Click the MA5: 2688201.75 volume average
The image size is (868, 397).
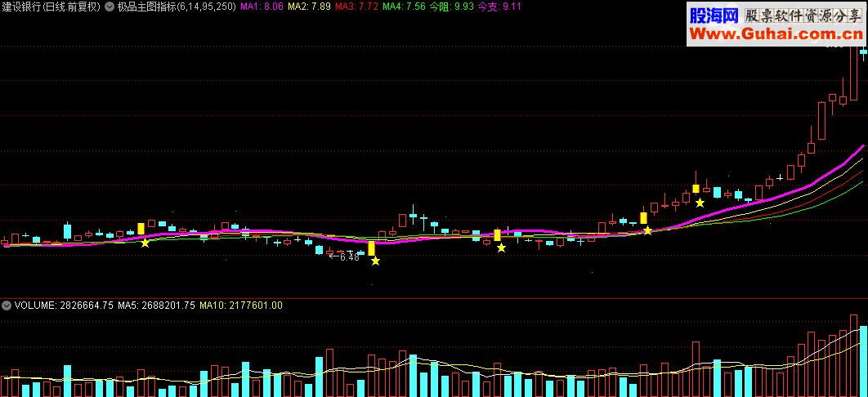pos(156,306)
